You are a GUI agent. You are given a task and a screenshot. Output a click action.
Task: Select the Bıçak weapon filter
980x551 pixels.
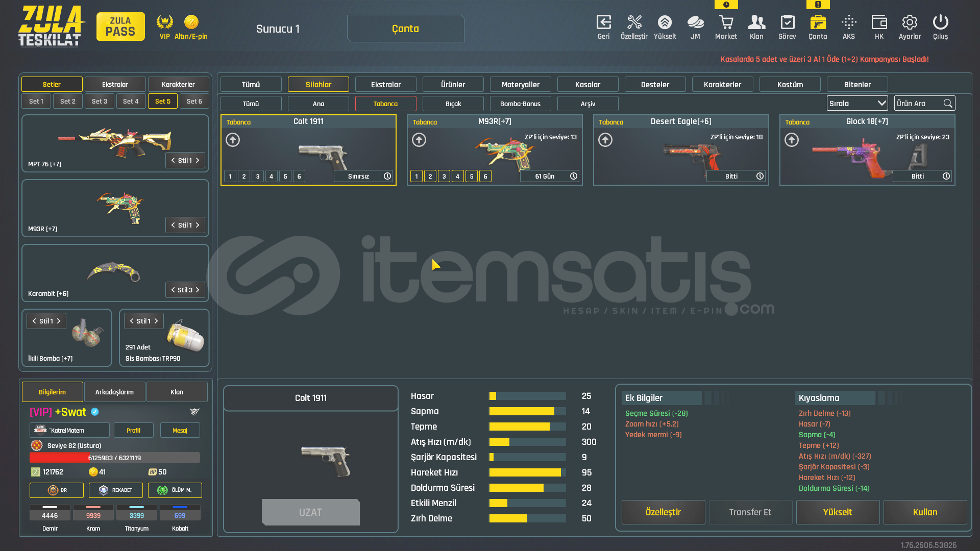point(453,104)
